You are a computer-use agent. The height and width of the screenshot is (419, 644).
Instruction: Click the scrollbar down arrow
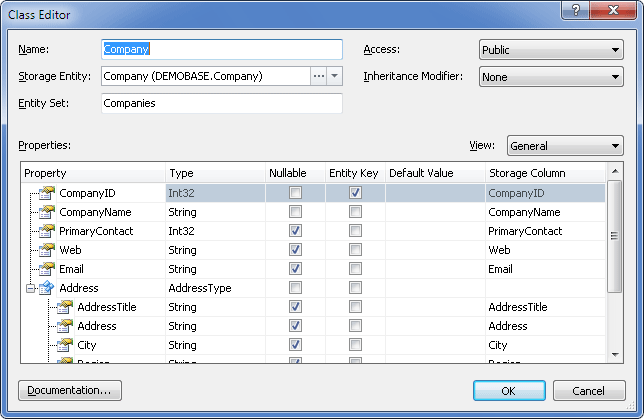pyautogui.click(x=615, y=355)
